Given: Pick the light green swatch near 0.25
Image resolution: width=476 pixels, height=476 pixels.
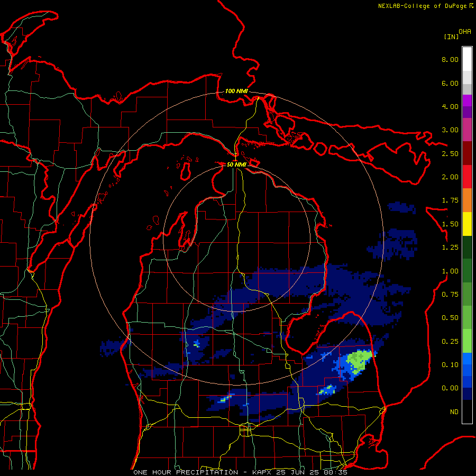Looking at the screenshot, I should point(467,341).
